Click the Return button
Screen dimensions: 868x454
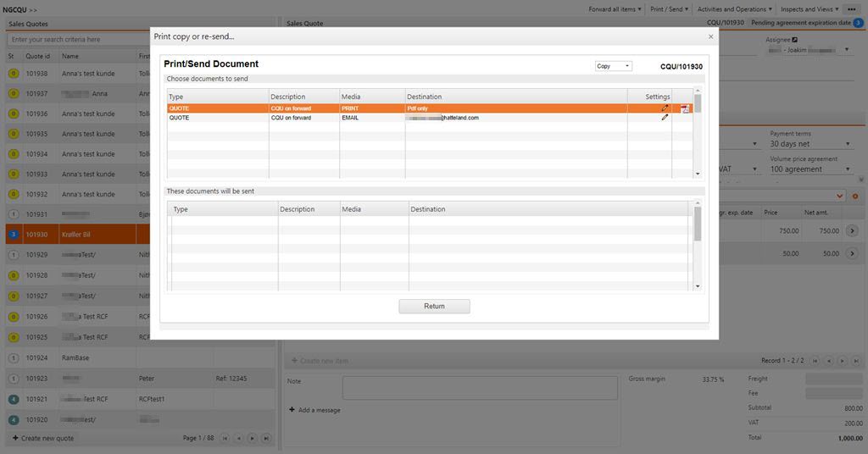click(434, 307)
